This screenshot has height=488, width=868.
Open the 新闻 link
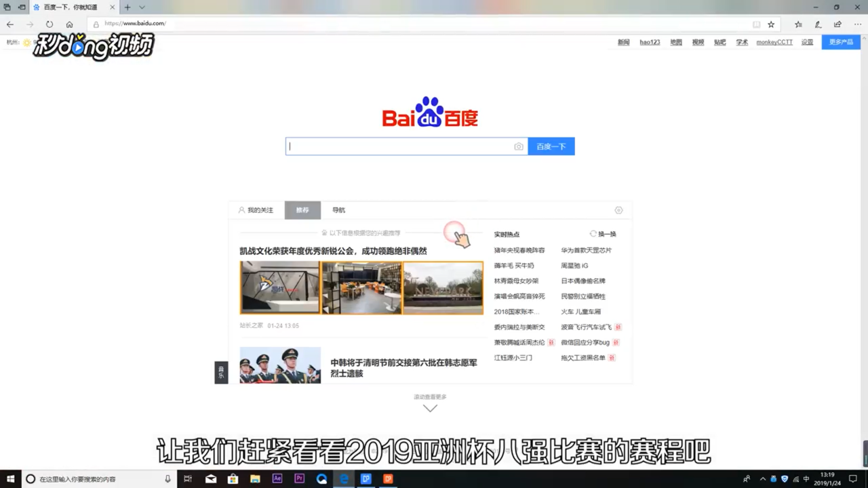[623, 42]
